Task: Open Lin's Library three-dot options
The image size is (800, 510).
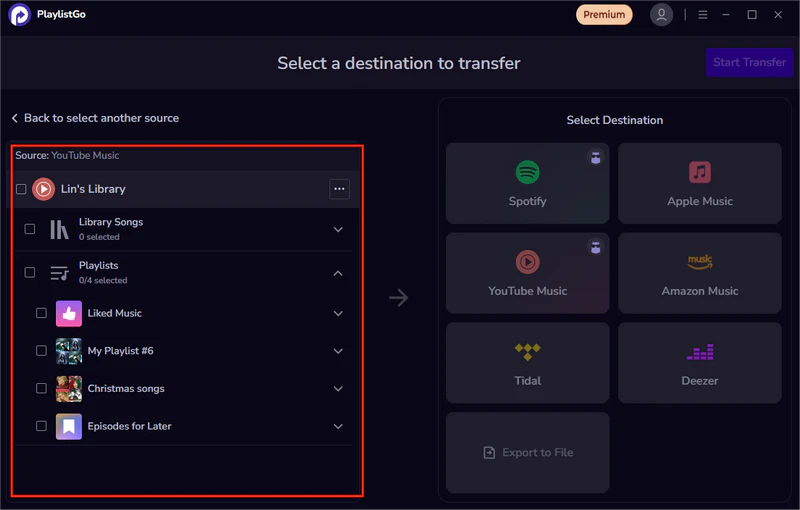Action: tap(339, 189)
